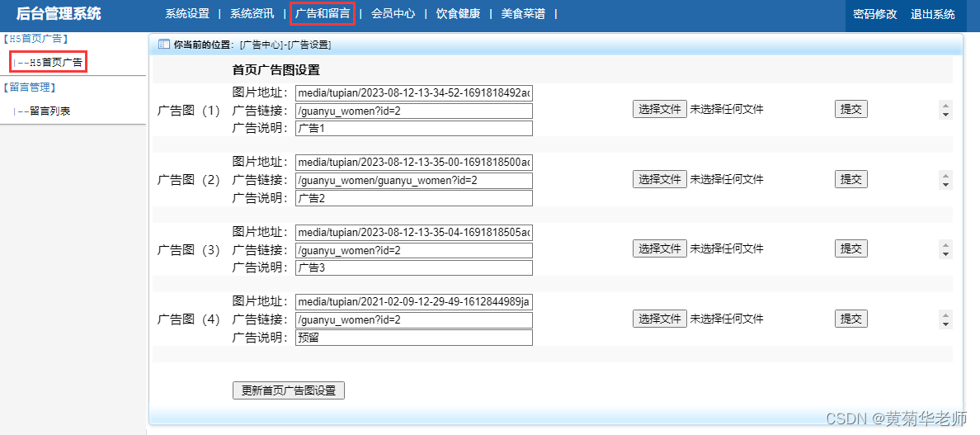Click 未选择任何文件 text in 广告图（4） row
980x435 pixels.
click(726, 319)
